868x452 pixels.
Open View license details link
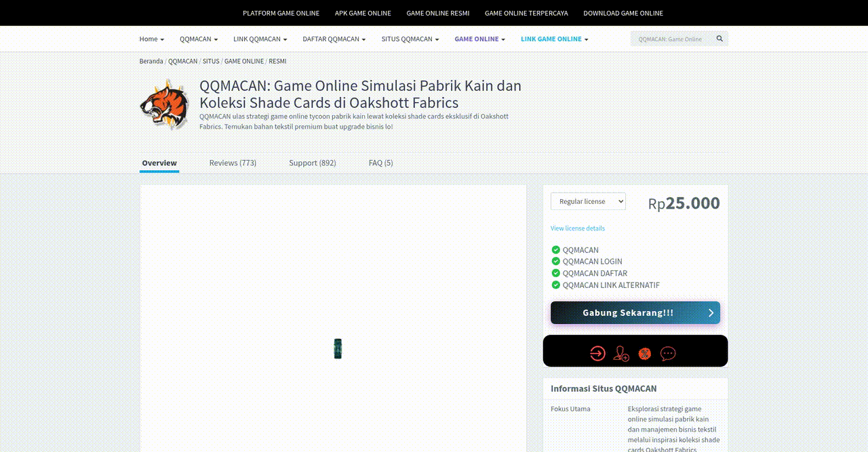578,228
